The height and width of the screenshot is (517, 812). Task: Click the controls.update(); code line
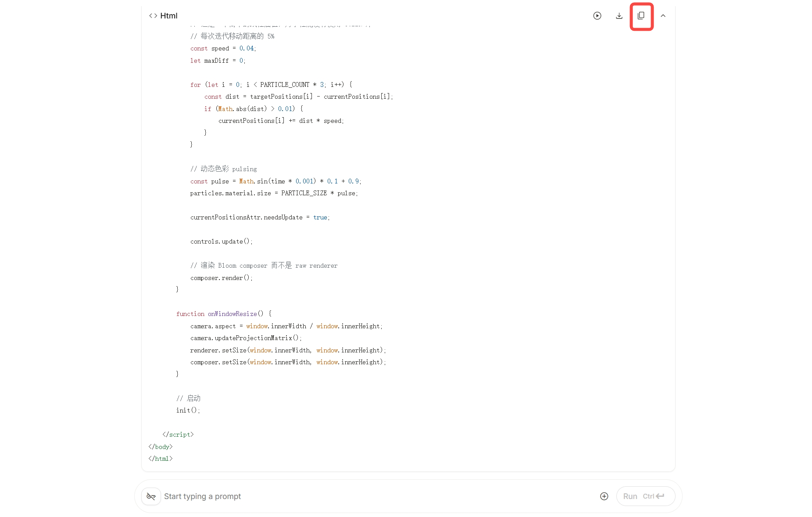pos(222,241)
